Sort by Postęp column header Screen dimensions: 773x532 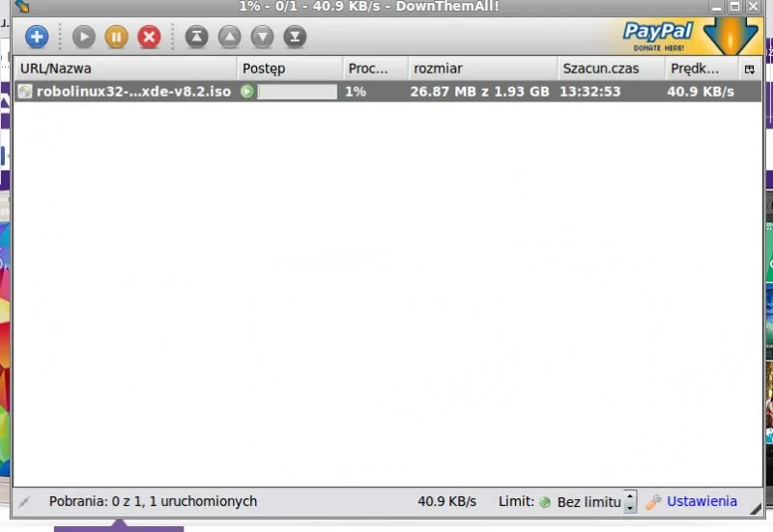(x=291, y=69)
